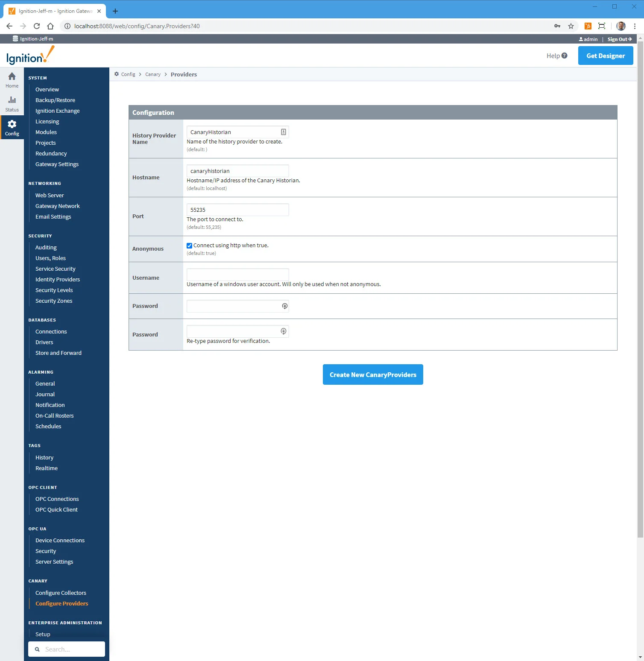This screenshot has width=644, height=661.
Task: Open alarm Journal page
Action: coord(45,394)
